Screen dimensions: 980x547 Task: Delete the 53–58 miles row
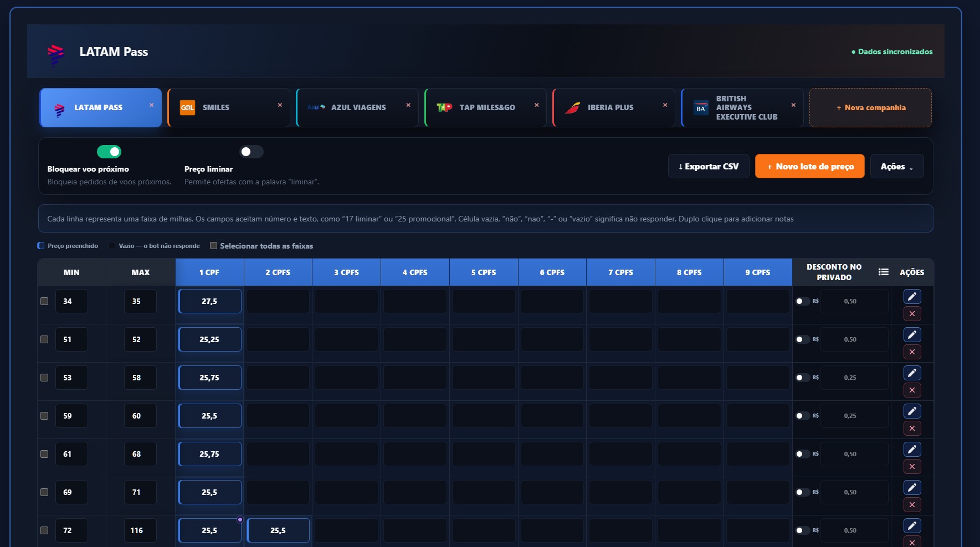click(x=912, y=390)
